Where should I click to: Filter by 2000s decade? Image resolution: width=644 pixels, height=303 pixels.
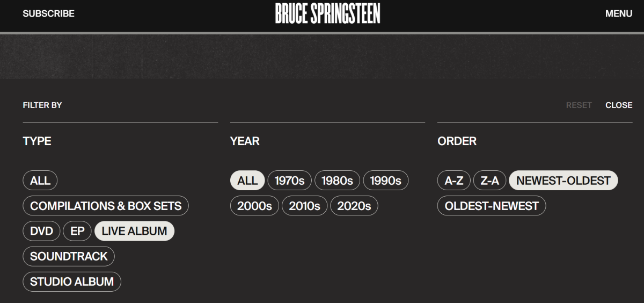(254, 206)
